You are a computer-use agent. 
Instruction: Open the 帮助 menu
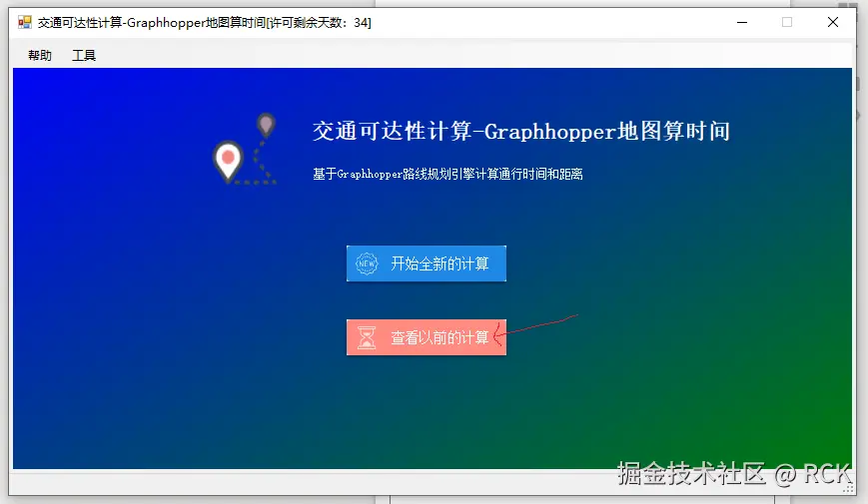click(x=40, y=55)
